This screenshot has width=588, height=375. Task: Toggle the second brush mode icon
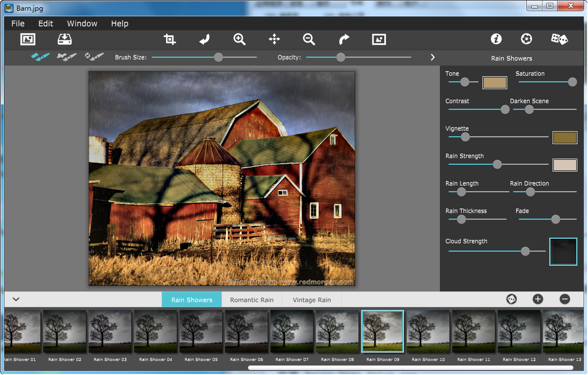click(67, 57)
